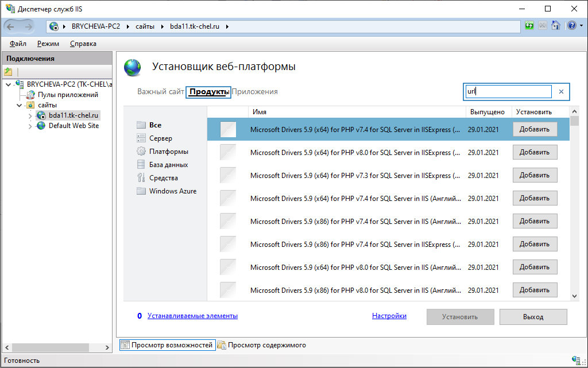
Task: Open help via the question mark icon
Action: coord(571,26)
